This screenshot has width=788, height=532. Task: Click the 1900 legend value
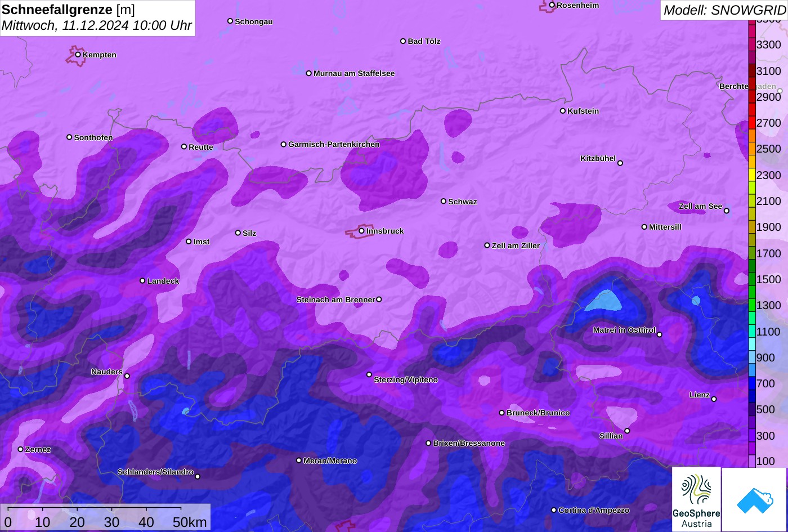tap(769, 227)
